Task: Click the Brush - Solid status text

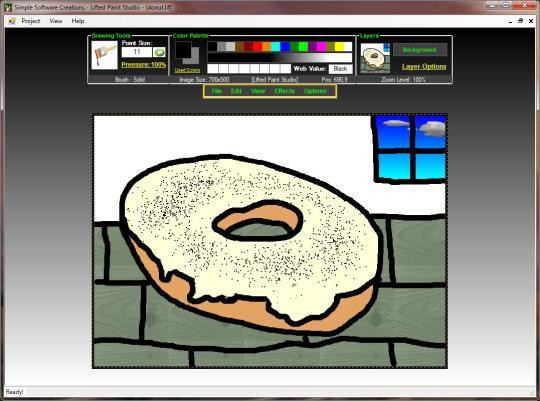Action: point(129,80)
